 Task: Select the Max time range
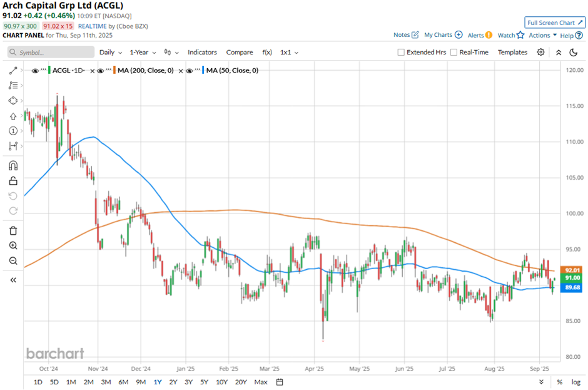[261, 382]
